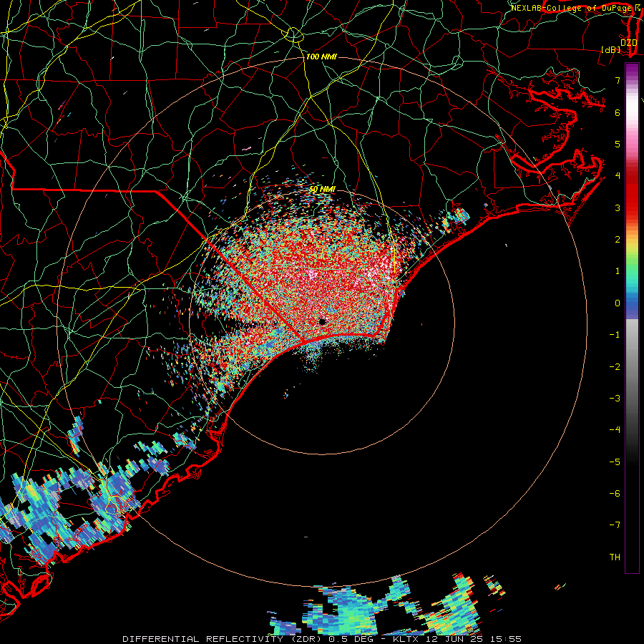Screen dimensions: 644x644
Task: Click the black radar site dot at center
Action: 323,321
